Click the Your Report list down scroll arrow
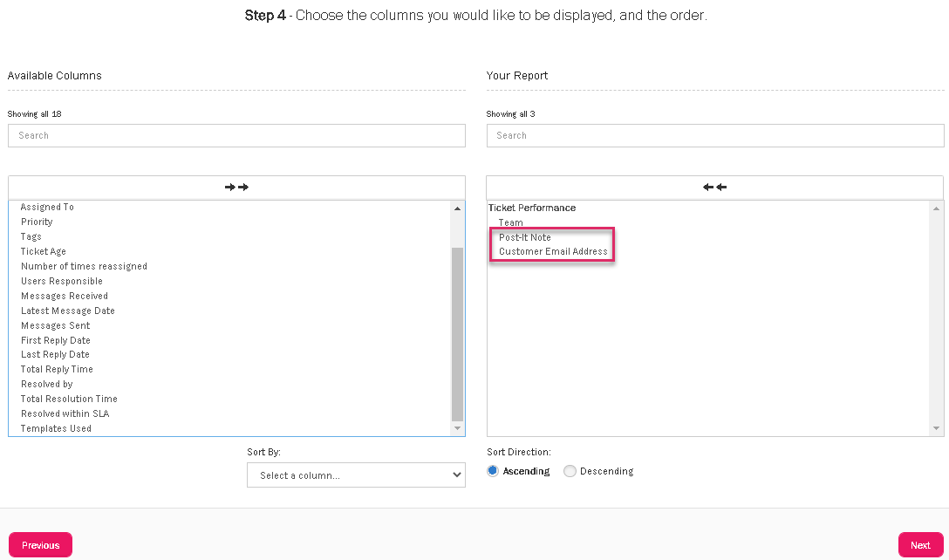This screenshot has height=560, width=949. [937, 428]
